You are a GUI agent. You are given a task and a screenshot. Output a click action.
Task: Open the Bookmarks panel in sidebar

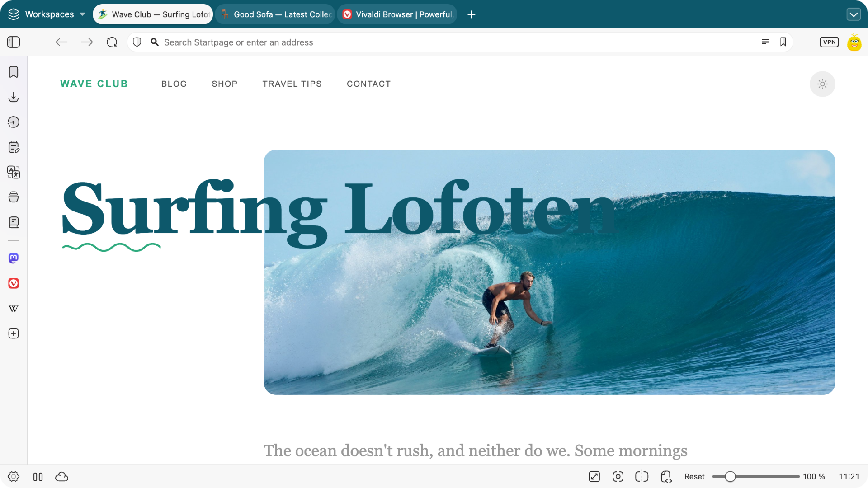pyautogui.click(x=14, y=72)
